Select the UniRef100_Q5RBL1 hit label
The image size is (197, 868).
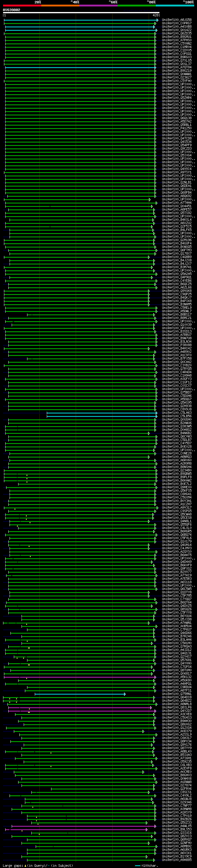click(x=177, y=125)
